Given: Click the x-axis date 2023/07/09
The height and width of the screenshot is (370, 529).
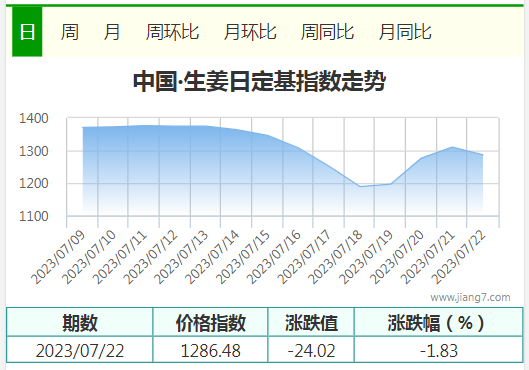Looking at the screenshot, I should [x=58, y=258].
